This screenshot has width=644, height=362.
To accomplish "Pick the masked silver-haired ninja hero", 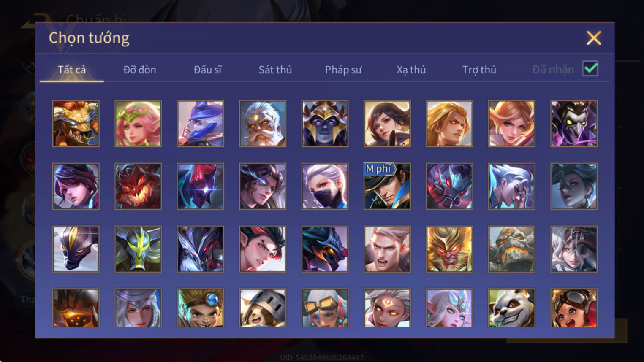I will pyautogui.click(x=325, y=186).
